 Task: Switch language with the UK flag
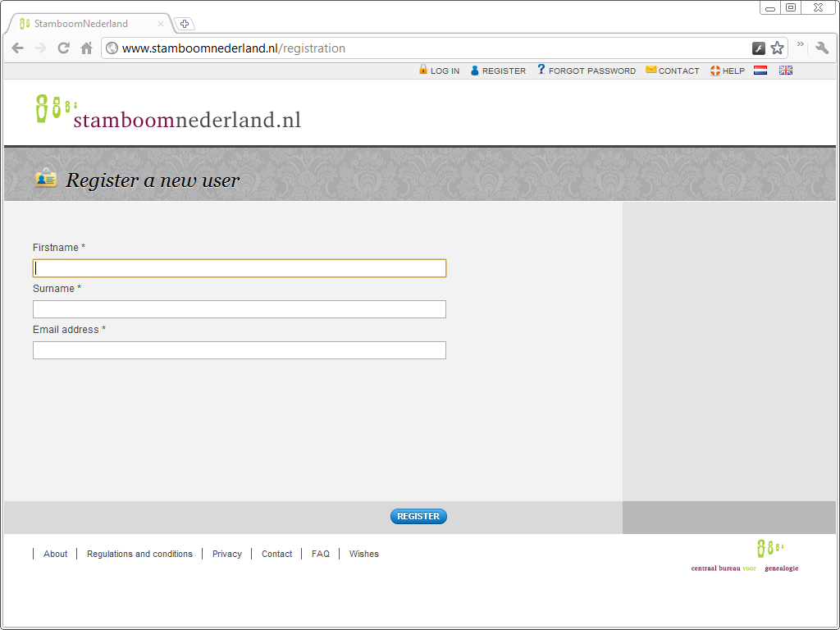786,71
